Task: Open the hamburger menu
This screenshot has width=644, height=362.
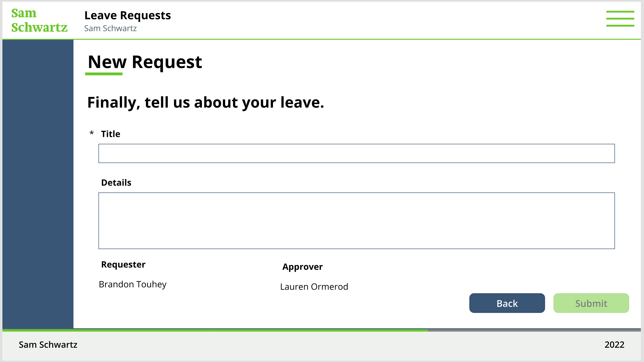Action: pos(620,18)
